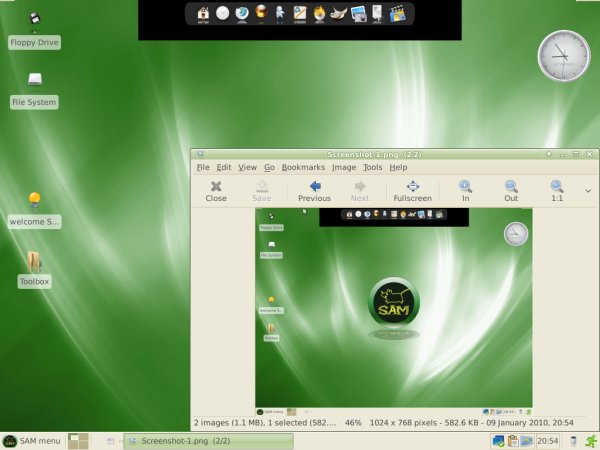Click the workspace switcher pager
This screenshot has height=450, width=600.
pyautogui.click(x=78, y=441)
